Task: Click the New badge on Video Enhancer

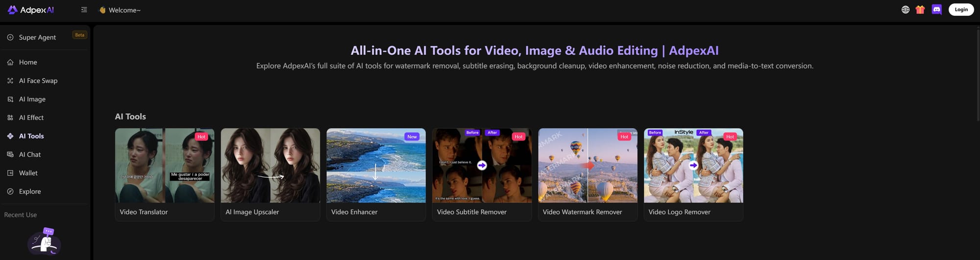Action: pos(412,137)
